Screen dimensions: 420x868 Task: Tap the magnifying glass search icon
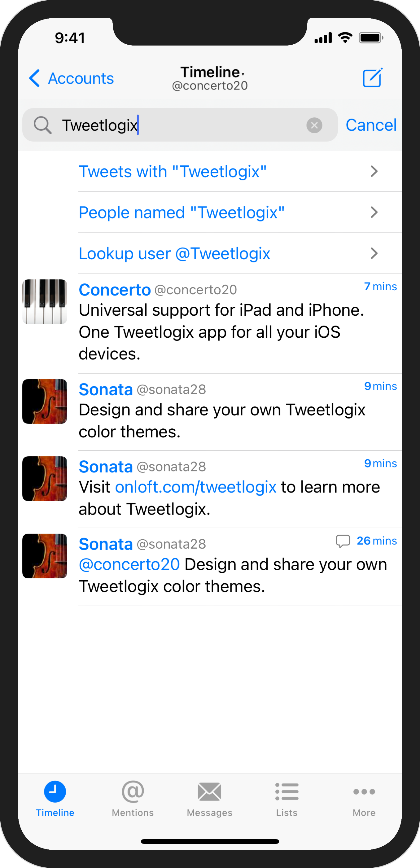[42, 125]
